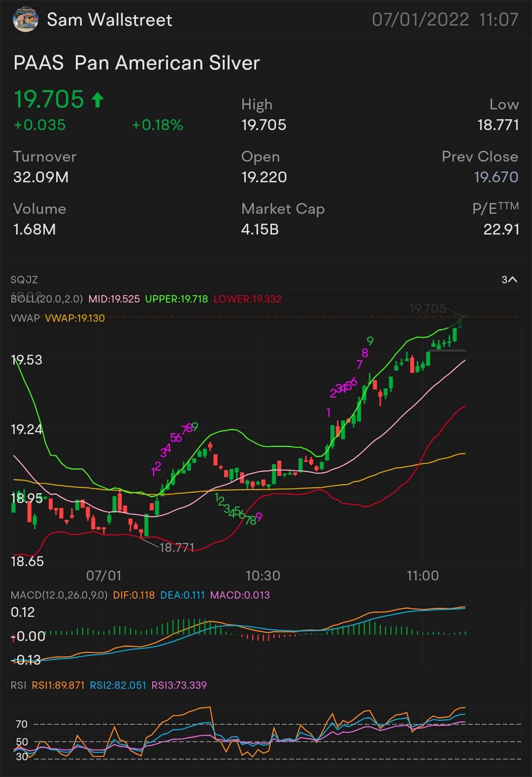Viewport: 532px width, 777px height.
Task: Select the +0.18% percent change value
Action: click(158, 125)
